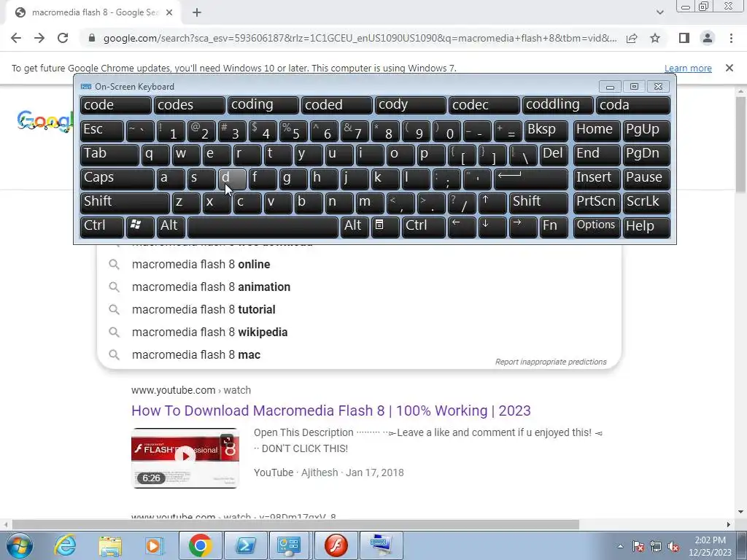Choose the 'coddling' prediction
This screenshot has width=747, height=560.
pos(557,105)
